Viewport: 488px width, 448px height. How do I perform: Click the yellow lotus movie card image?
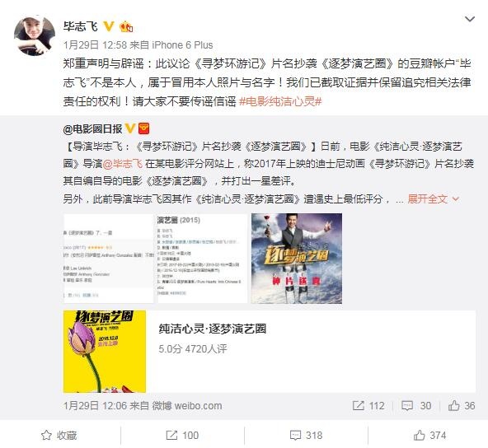click(x=105, y=352)
